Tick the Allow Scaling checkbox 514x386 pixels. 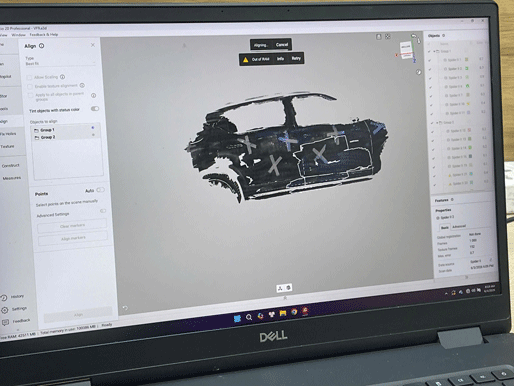pyautogui.click(x=29, y=78)
